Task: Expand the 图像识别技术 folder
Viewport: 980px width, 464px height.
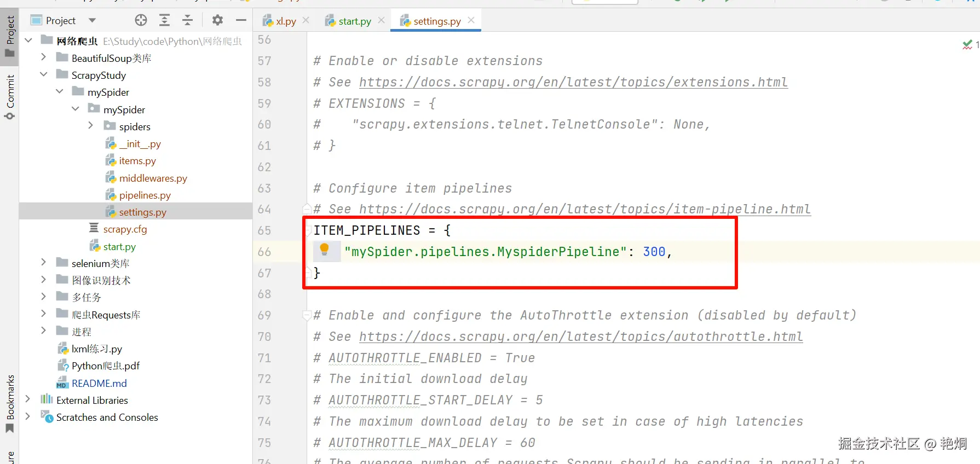Action: point(44,280)
